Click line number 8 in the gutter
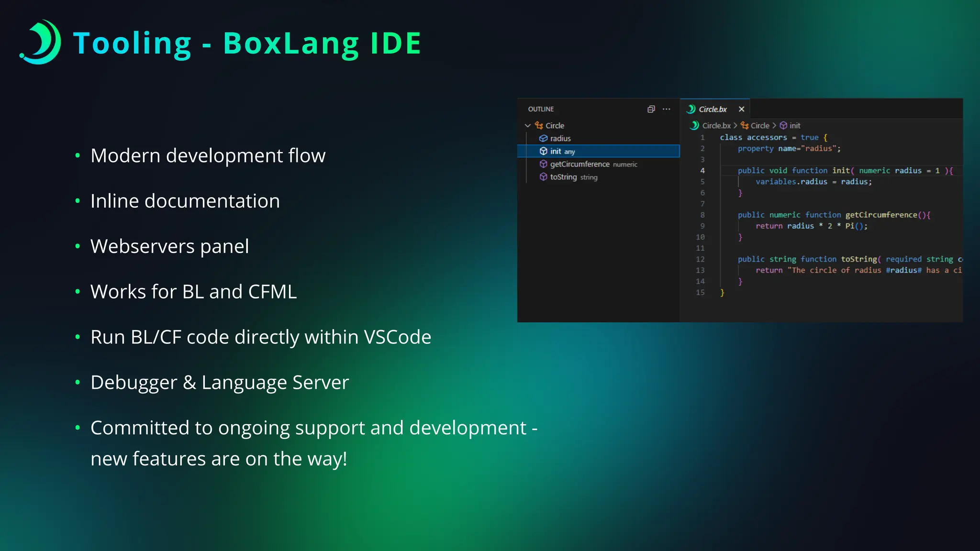This screenshot has width=980, height=551. click(702, 215)
